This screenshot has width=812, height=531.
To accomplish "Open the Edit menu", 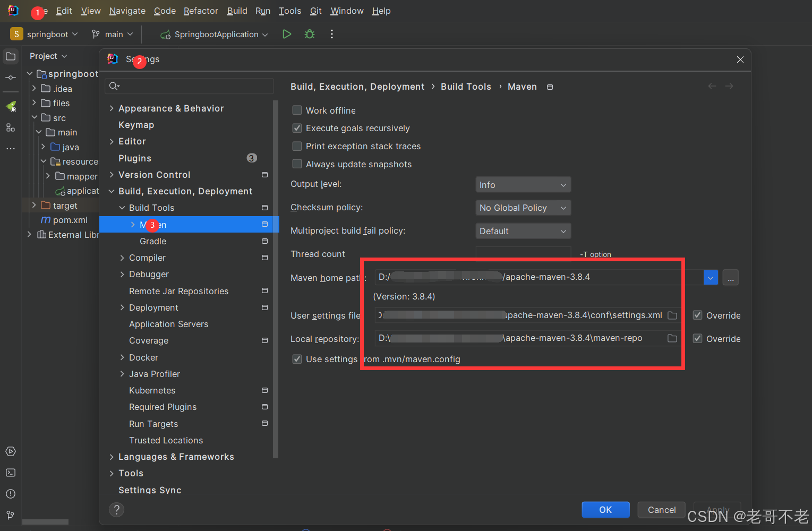I will point(64,11).
